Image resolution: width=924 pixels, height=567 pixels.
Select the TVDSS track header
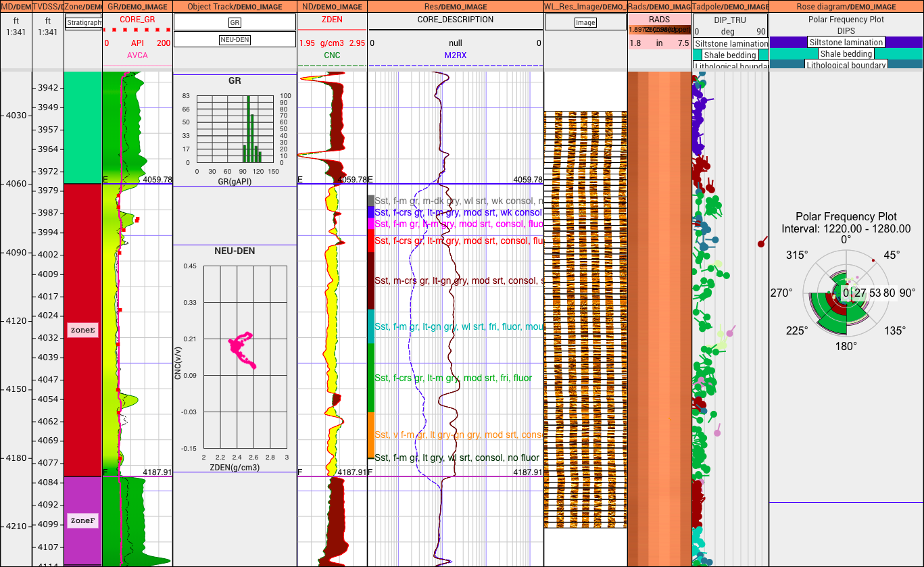(48, 6)
